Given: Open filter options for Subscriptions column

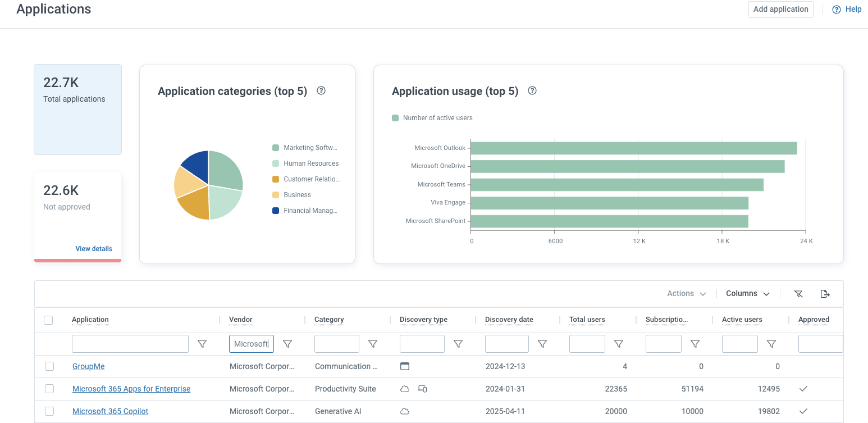Looking at the screenshot, I should tap(695, 344).
